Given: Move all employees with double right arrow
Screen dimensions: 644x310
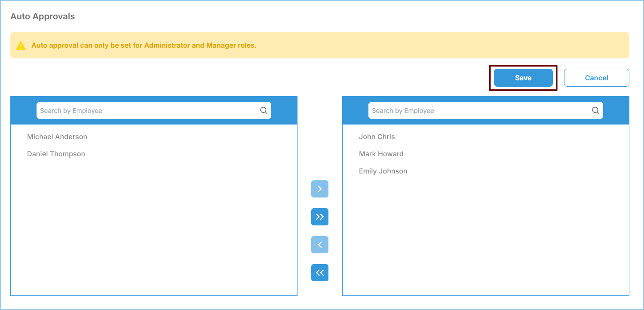Looking at the screenshot, I should (319, 217).
